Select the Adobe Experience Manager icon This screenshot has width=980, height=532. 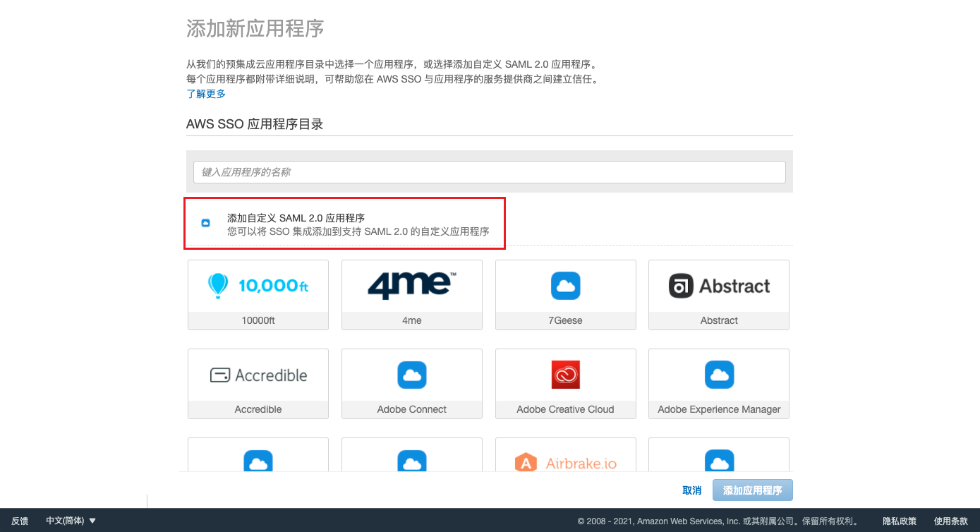pyautogui.click(x=719, y=375)
